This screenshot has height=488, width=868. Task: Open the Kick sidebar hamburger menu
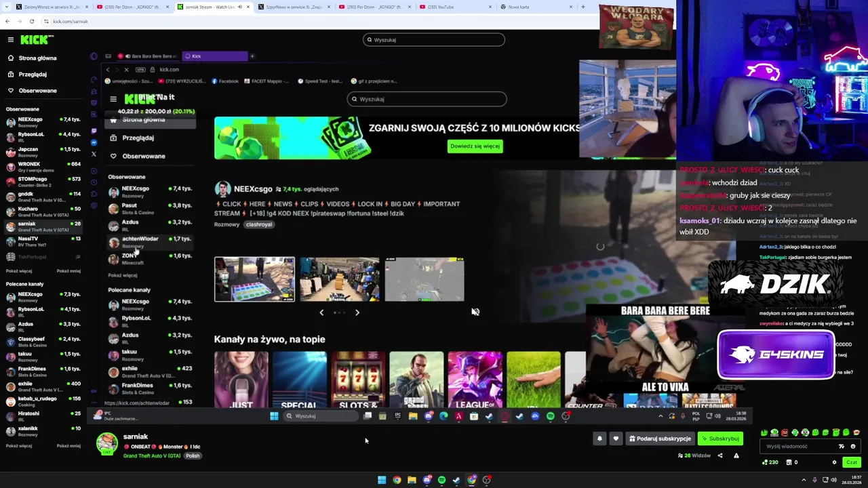tap(10, 39)
